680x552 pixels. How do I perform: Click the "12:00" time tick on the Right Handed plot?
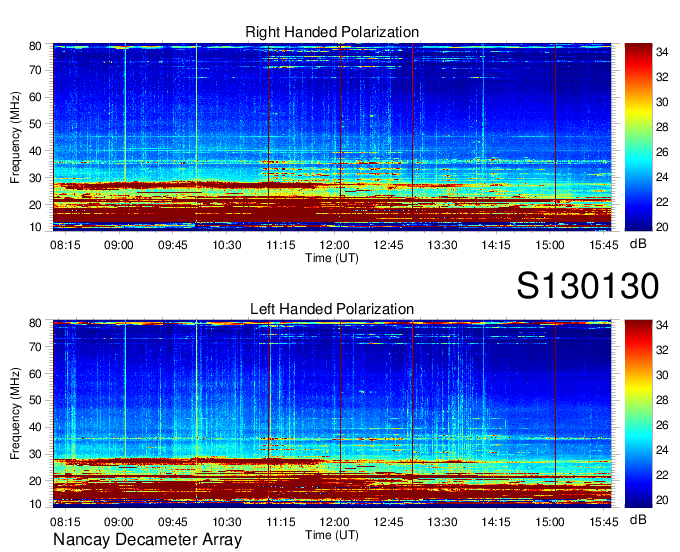334,245
